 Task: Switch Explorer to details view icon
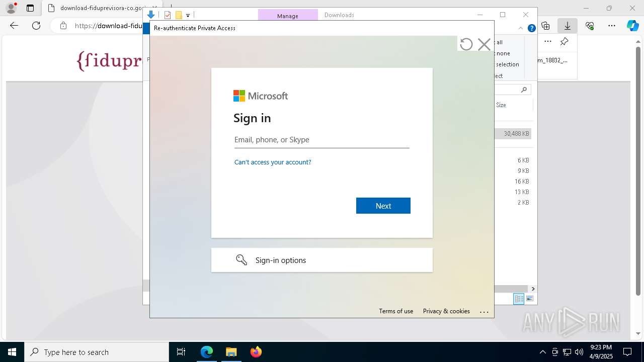point(519,299)
